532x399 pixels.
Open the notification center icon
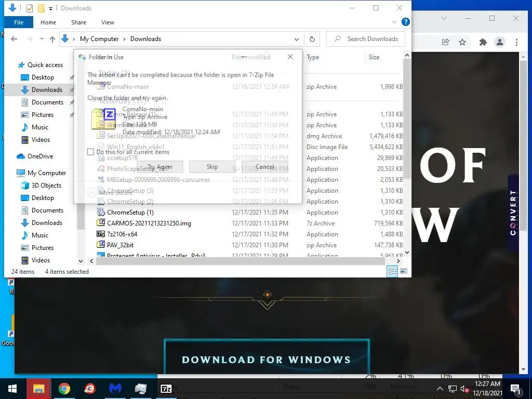click(x=515, y=389)
